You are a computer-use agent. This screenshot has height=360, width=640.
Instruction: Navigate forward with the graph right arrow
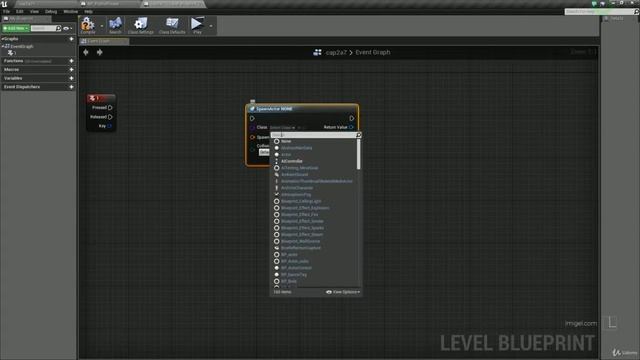(99, 52)
